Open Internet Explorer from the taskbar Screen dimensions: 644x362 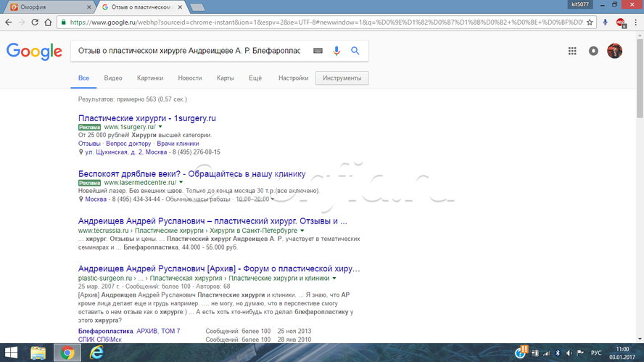[96, 353]
